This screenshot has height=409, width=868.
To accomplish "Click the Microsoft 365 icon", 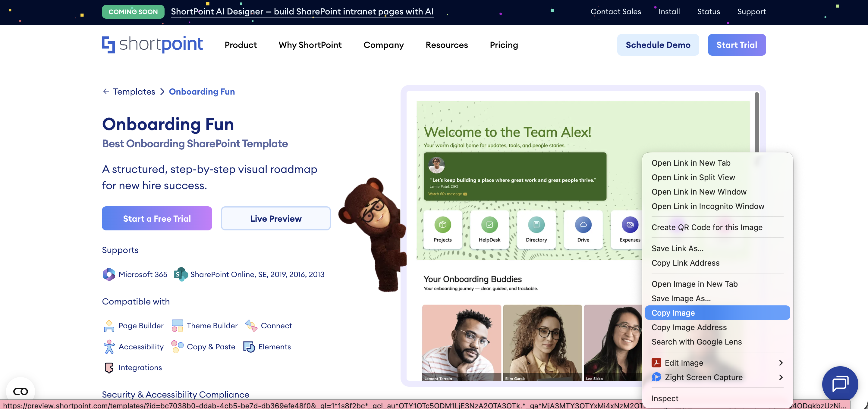I will [x=109, y=274].
